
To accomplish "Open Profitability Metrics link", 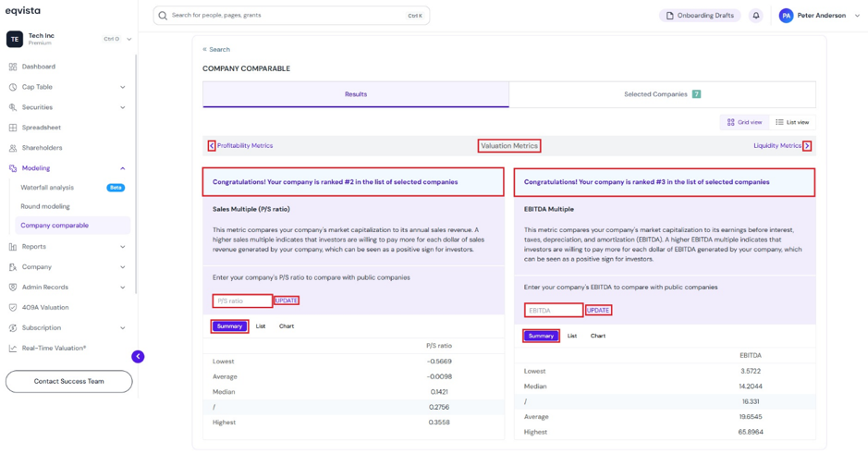I will tap(245, 145).
